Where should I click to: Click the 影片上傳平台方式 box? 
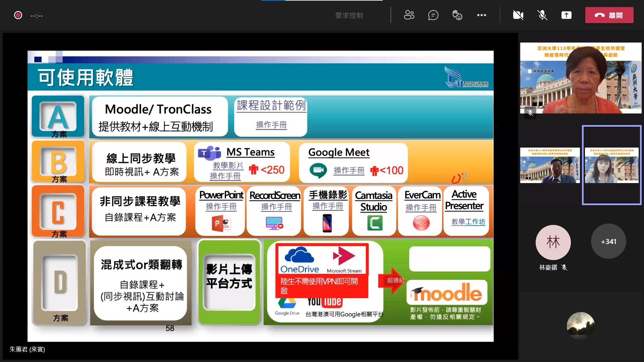[229, 283]
